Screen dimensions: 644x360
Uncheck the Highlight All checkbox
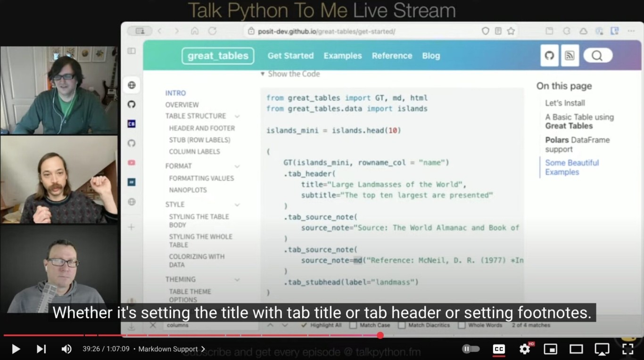[x=305, y=325]
